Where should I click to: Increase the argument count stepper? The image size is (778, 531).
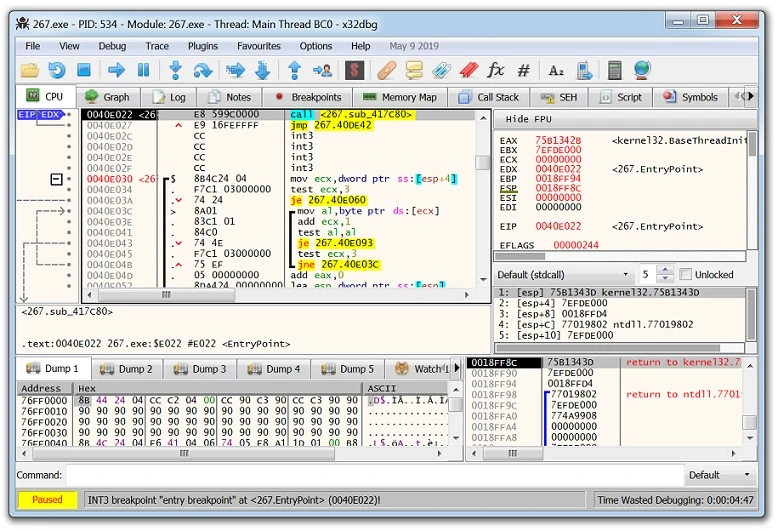[665, 270]
